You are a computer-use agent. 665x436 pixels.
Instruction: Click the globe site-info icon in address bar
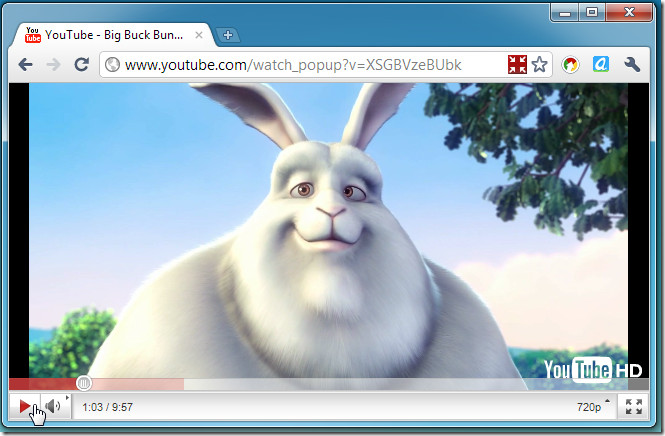pyautogui.click(x=112, y=64)
